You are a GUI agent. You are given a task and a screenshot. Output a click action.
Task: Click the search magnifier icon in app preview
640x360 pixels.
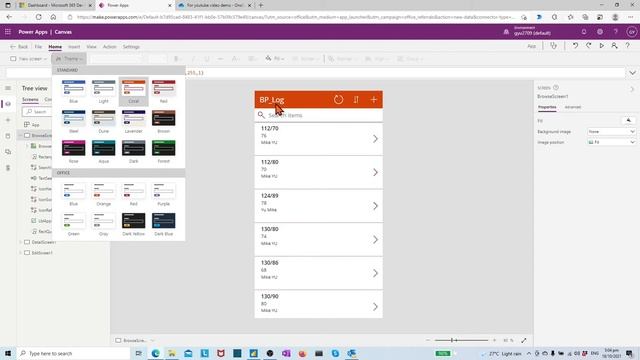(261, 115)
